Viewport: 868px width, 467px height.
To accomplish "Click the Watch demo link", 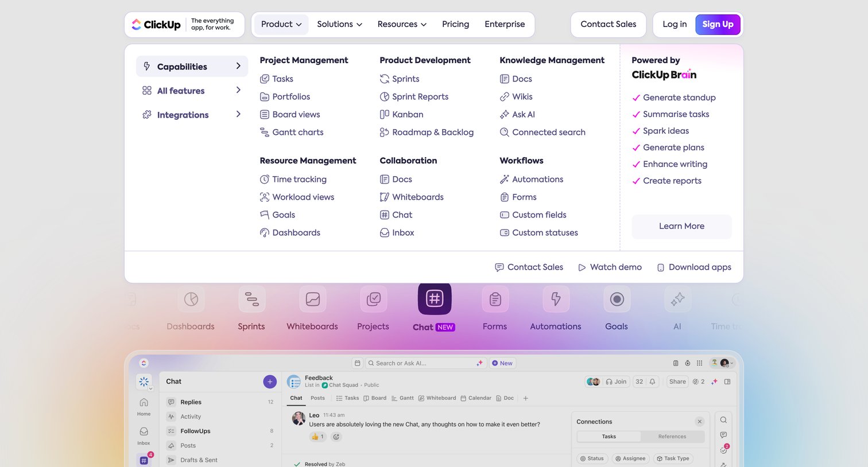I will [x=610, y=267].
